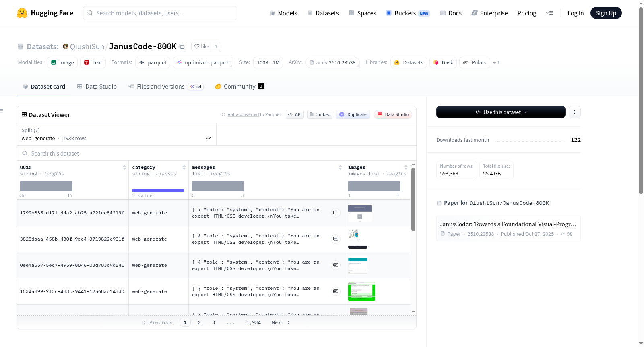Click the Previous page button
644x347 pixels.
pos(158,322)
